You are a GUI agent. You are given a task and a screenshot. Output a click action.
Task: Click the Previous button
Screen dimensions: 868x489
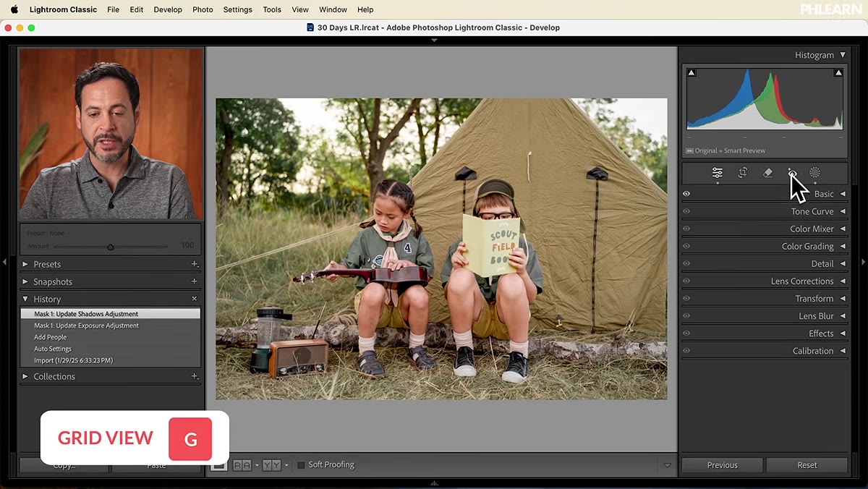722,465
